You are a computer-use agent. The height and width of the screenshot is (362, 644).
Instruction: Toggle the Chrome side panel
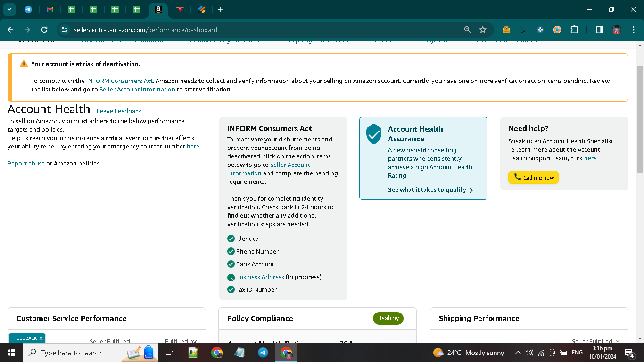point(600,30)
